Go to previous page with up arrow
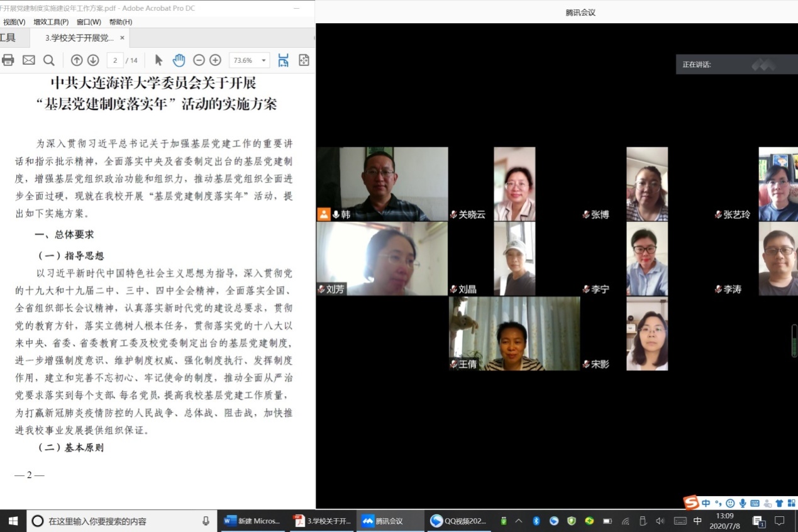 tap(77, 60)
